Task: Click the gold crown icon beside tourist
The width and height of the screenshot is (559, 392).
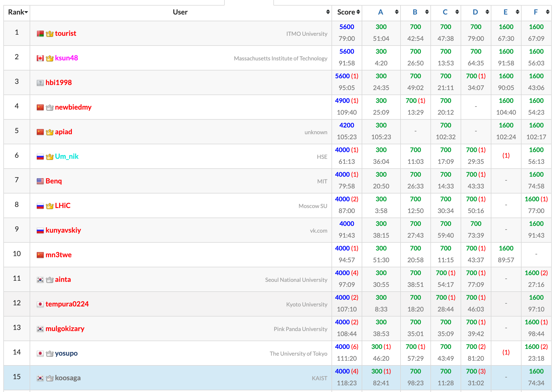Action: tap(49, 34)
